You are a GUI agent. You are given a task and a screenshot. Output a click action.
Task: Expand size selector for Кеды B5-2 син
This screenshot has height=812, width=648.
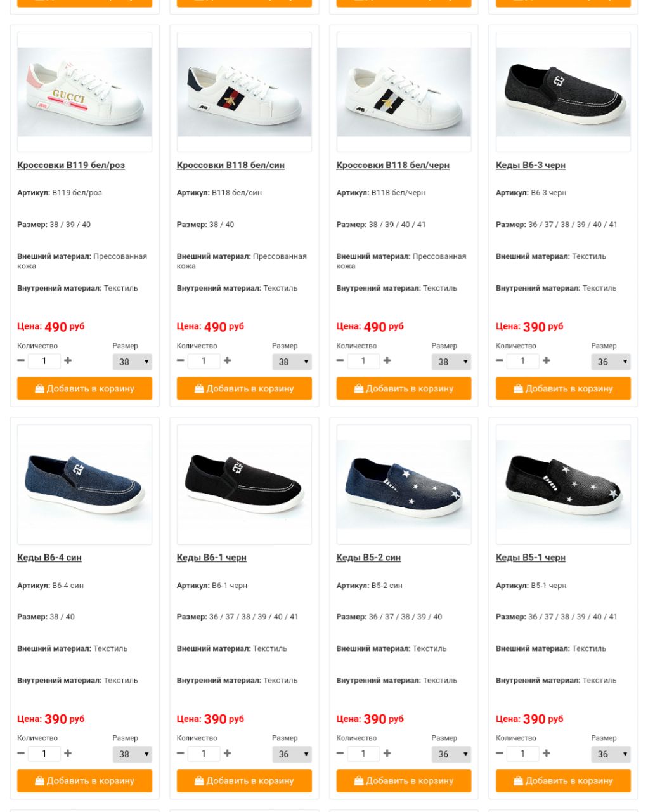point(451,754)
